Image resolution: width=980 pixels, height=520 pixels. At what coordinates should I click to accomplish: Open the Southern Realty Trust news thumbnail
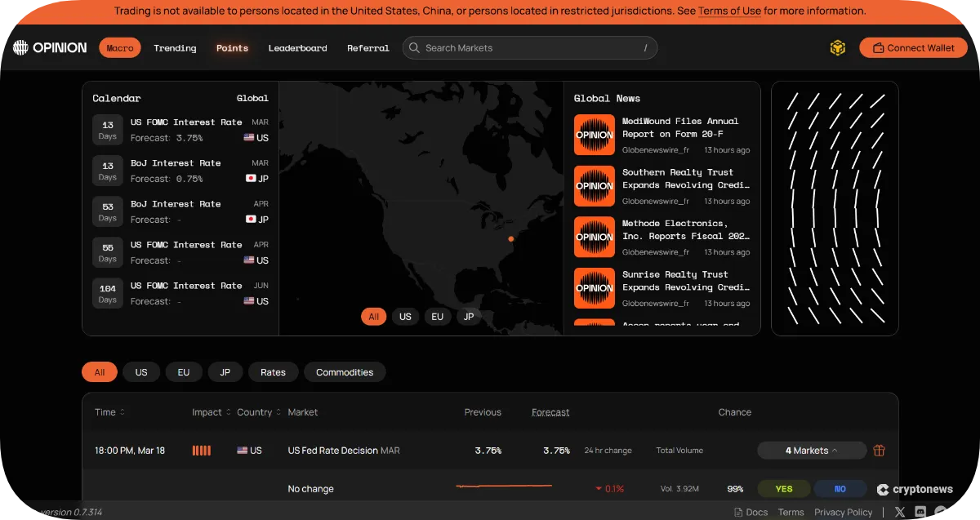coord(595,186)
